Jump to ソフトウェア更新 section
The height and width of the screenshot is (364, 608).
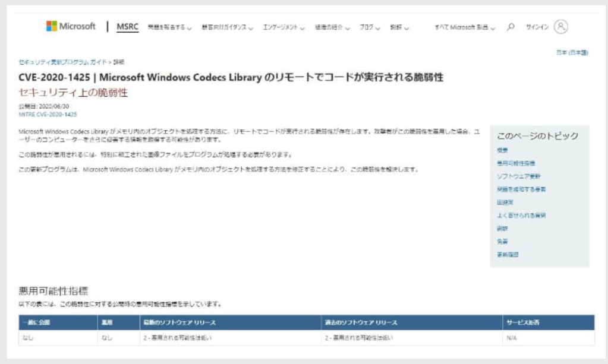point(518,176)
